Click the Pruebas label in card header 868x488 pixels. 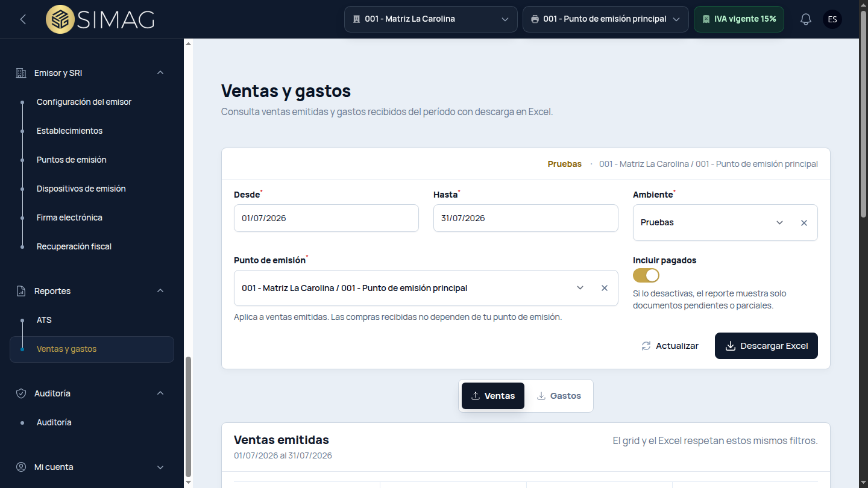(x=564, y=164)
